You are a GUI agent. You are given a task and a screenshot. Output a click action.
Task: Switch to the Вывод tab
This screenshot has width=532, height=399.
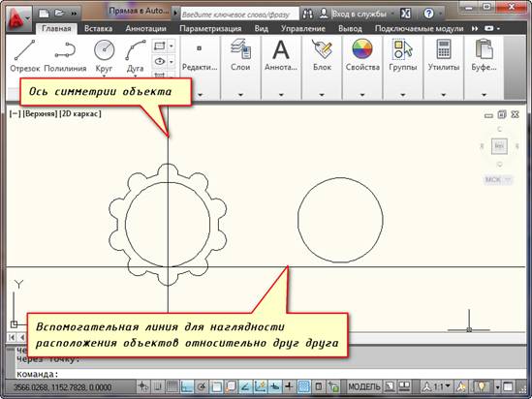pyautogui.click(x=350, y=28)
